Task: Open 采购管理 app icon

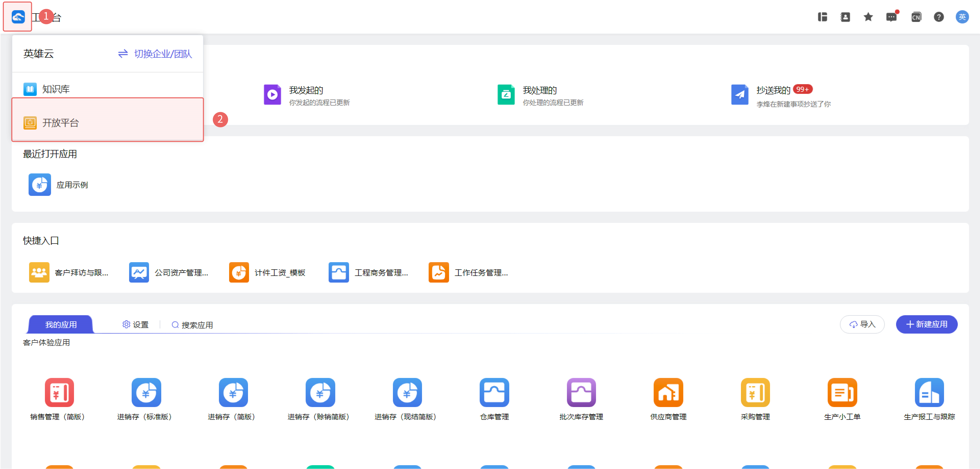Action: coord(755,392)
